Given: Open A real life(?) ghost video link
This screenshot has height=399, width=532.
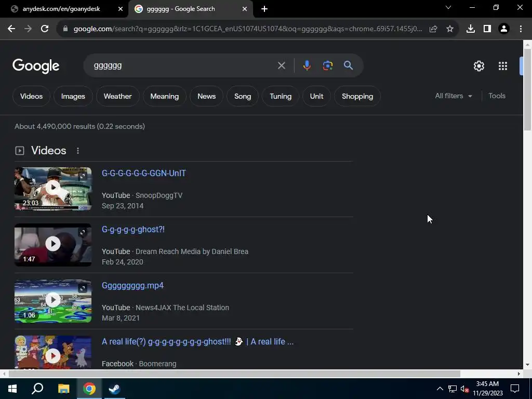Looking at the screenshot, I should 198,342.
